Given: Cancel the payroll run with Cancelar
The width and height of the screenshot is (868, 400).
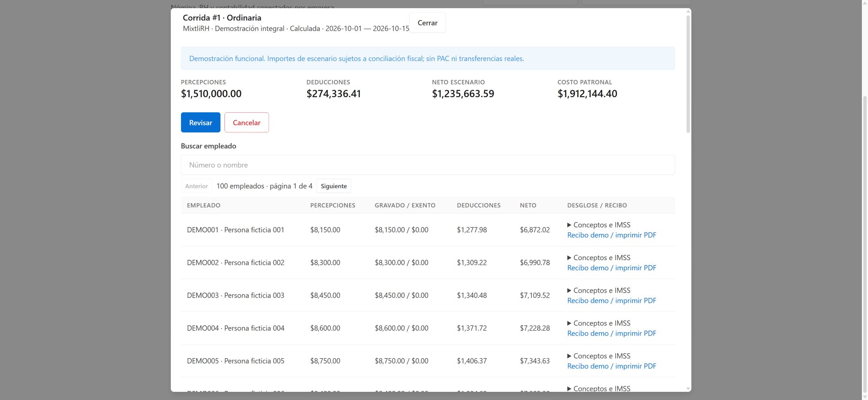Looking at the screenshot, I should point(247,123).
